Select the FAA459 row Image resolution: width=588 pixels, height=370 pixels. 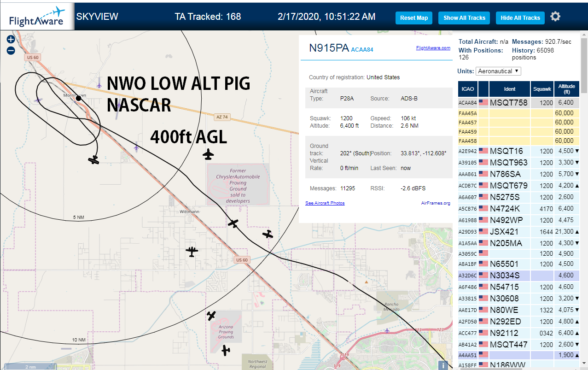519,132
